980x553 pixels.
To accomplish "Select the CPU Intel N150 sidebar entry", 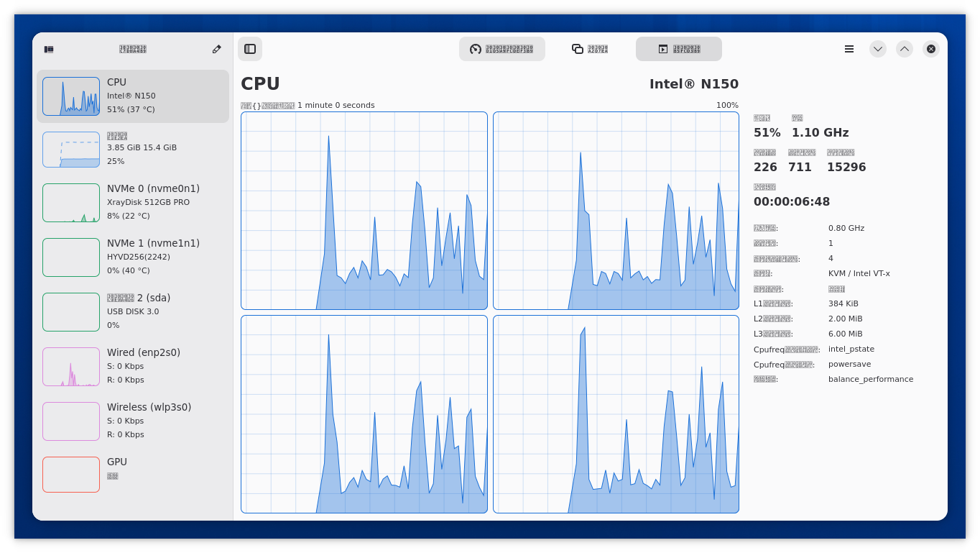I will (133, 96).
